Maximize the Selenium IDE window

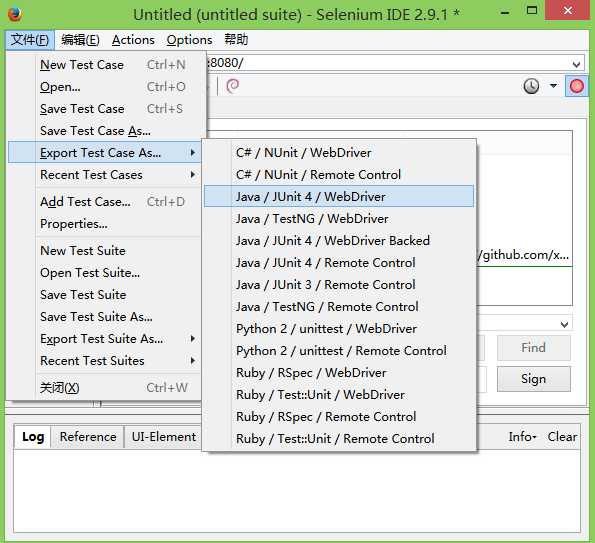pos(532,11)
